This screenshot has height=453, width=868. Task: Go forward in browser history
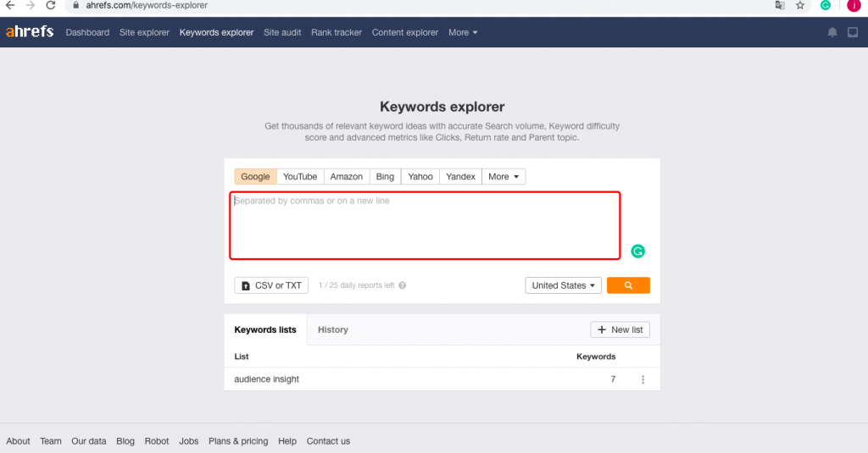point(31,6)
